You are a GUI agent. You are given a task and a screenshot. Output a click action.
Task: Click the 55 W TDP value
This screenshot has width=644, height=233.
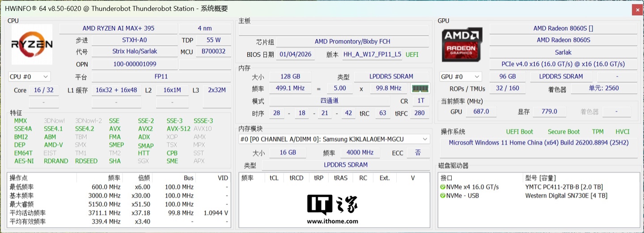click(x=213, y=40)
